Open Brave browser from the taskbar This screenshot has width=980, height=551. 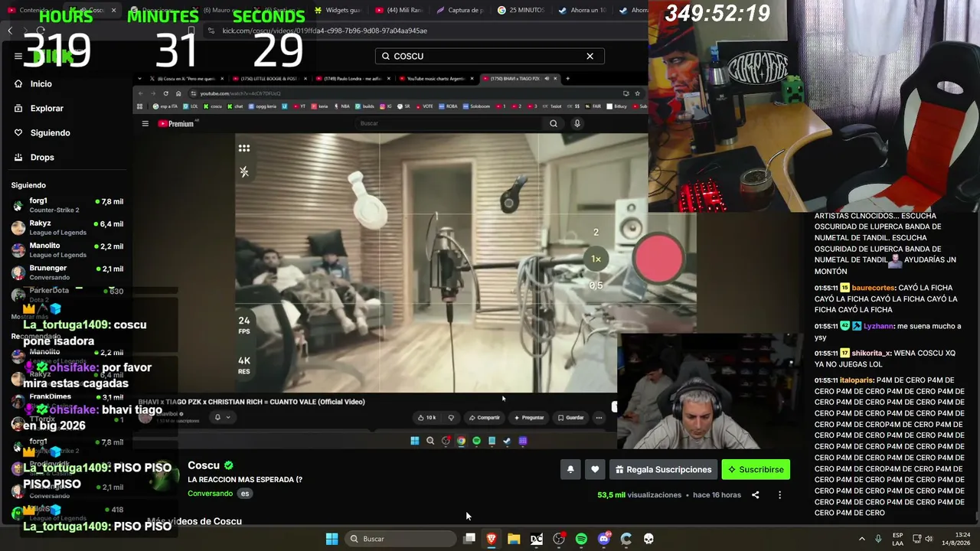[492, 539]
